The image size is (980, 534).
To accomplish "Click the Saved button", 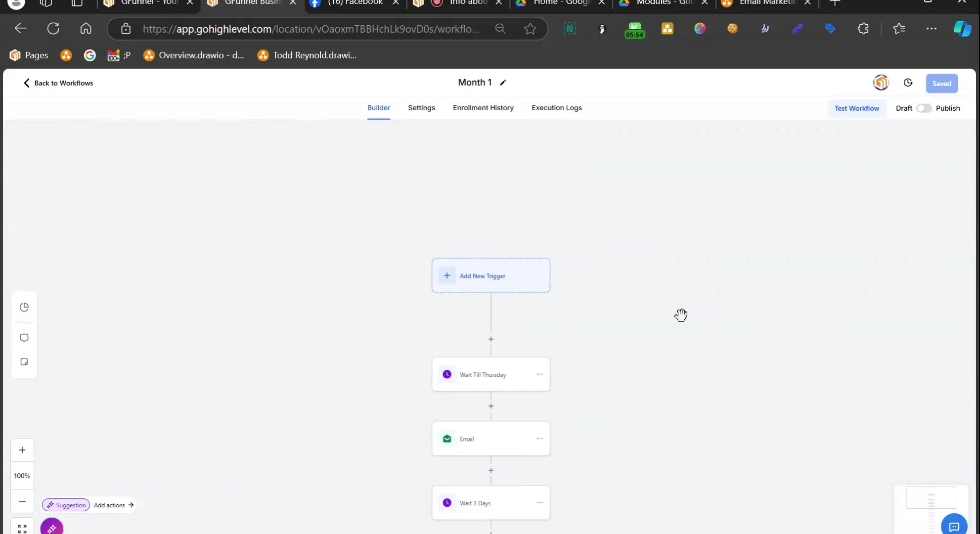I will point(941,84).
